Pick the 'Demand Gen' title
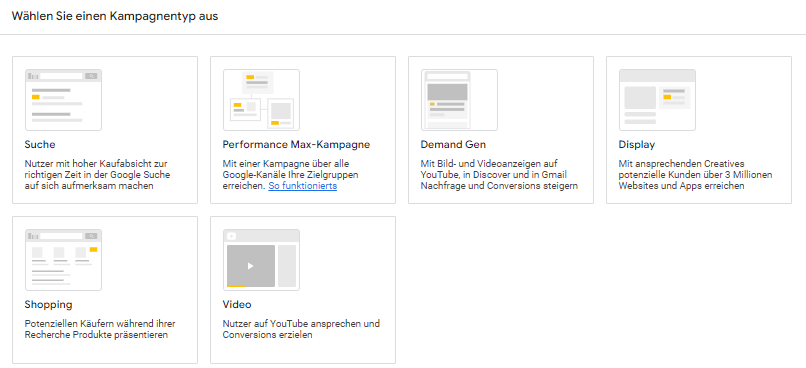 coord(453,145)
